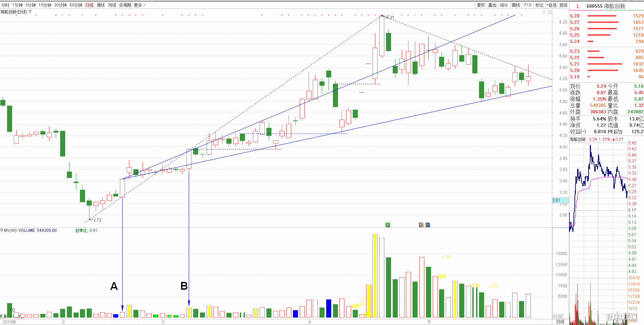Open the 多周期 multi-period view
Viewport: 644px width, 325px height.
125,5
